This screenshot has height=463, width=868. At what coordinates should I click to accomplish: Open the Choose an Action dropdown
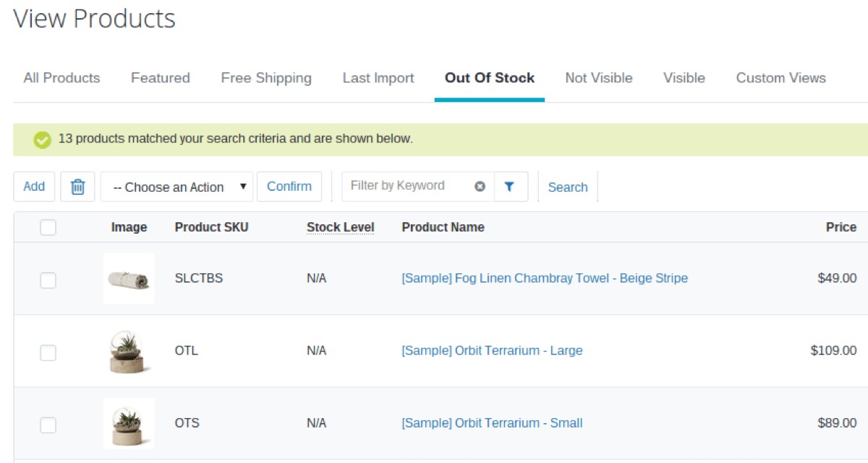click(x=176, y=187)
